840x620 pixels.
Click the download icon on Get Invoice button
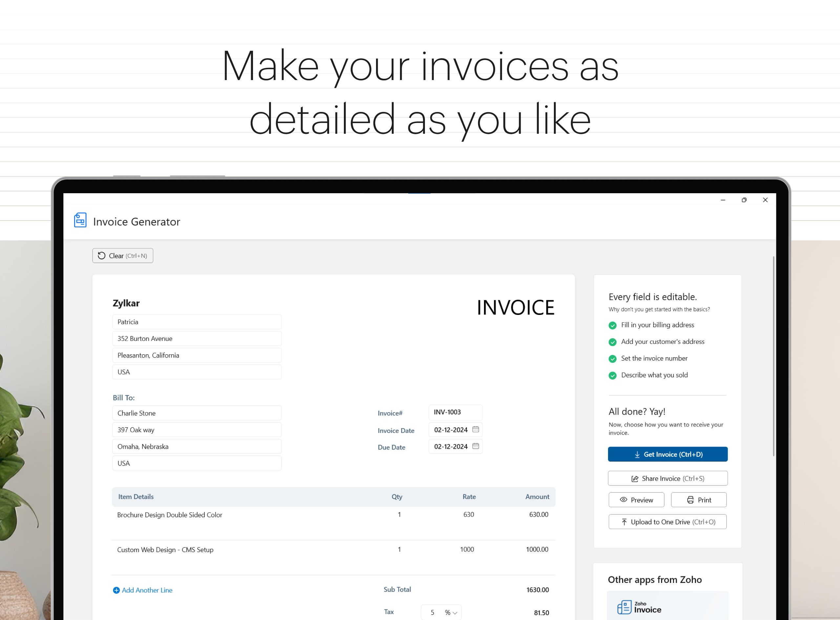(x=637, y=454)
